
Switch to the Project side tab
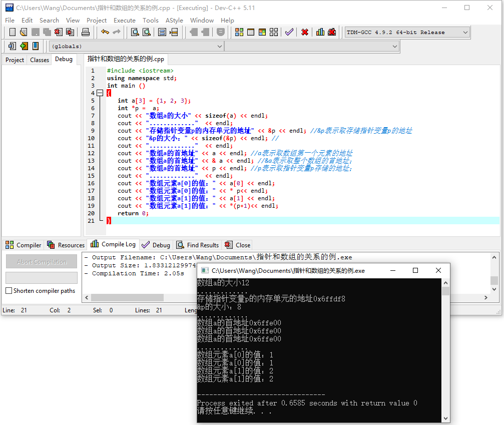(15, 60)
